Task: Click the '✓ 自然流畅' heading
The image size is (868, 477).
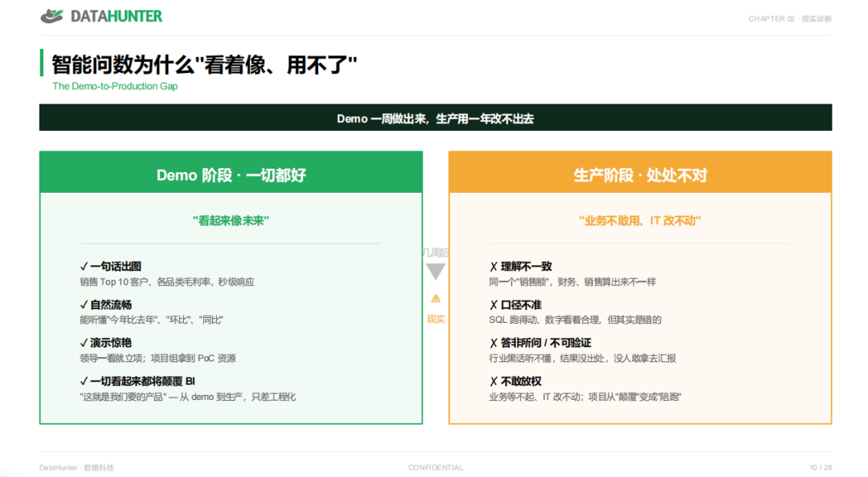Action: [106, 305]
